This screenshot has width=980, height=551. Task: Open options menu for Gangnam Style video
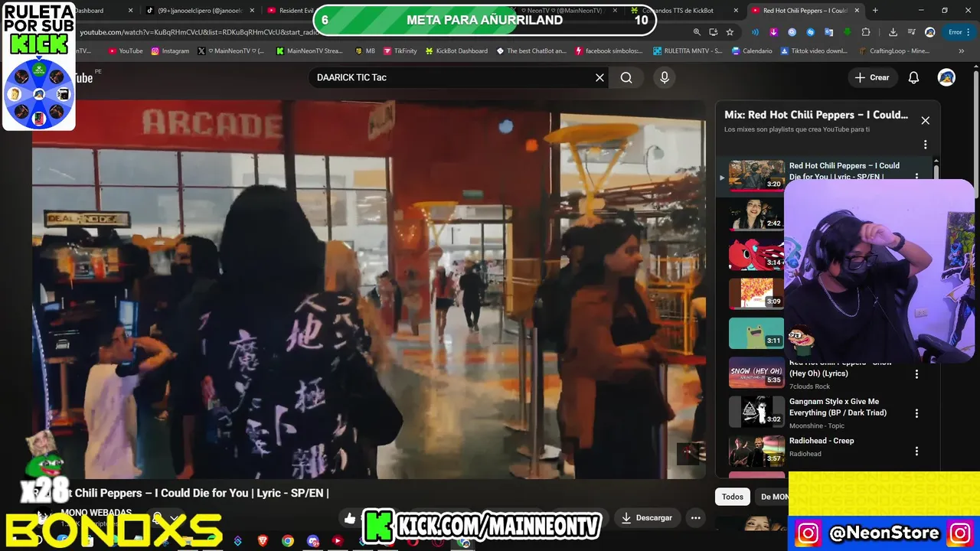(916, 413)
